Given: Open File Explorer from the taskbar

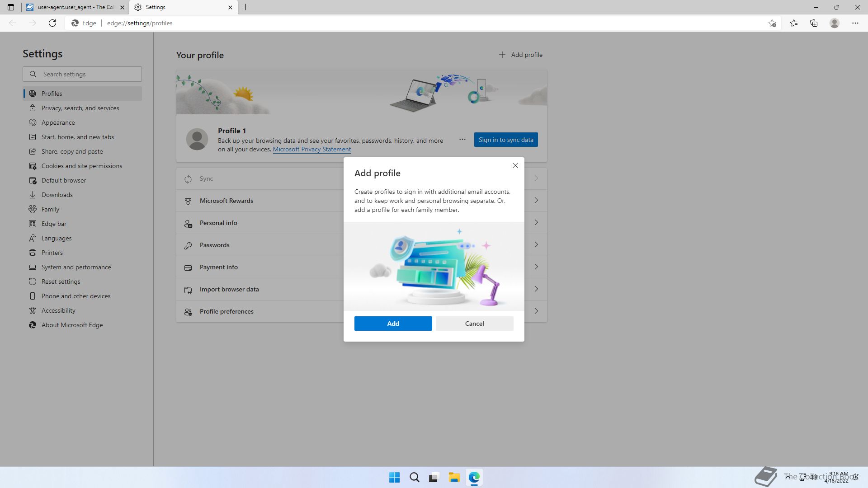Looking at the screenshot, I should [x=454, y=477].
